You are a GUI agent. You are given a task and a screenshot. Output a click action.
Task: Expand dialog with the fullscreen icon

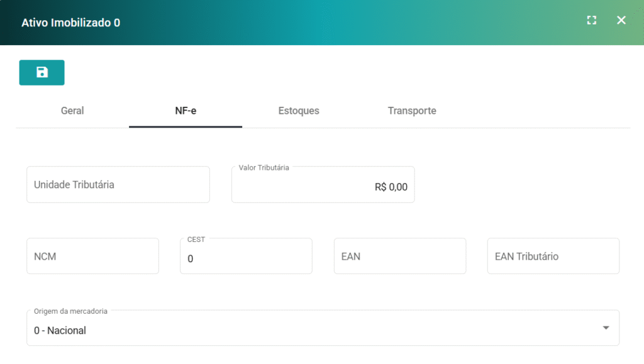[x=591, y=20]
